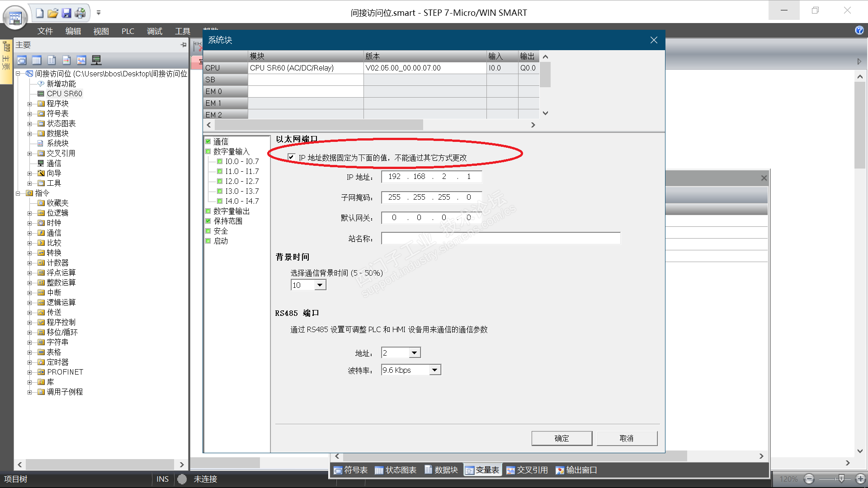This screenshot has height=488, width=868.
Task: Pin the 主要 panel with pushpin icon
Action: click(183, 45)
